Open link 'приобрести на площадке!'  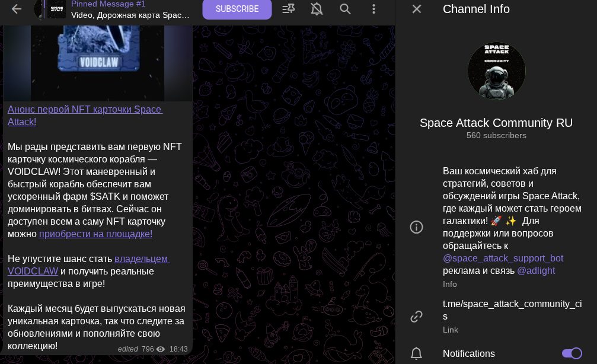tap(95, 234)
